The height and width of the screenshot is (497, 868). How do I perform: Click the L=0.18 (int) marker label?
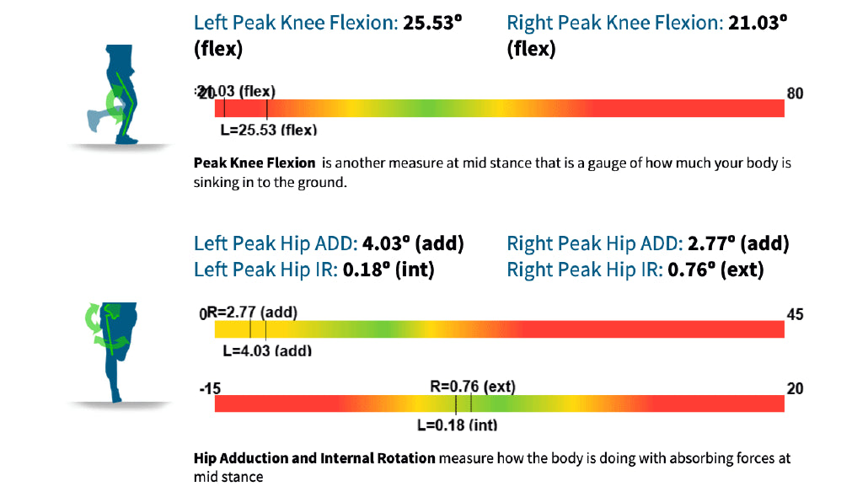pos(457,425)
